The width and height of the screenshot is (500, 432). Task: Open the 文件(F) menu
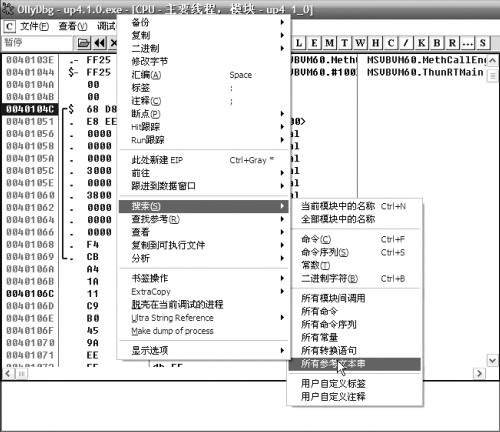[x=34, y=26]
